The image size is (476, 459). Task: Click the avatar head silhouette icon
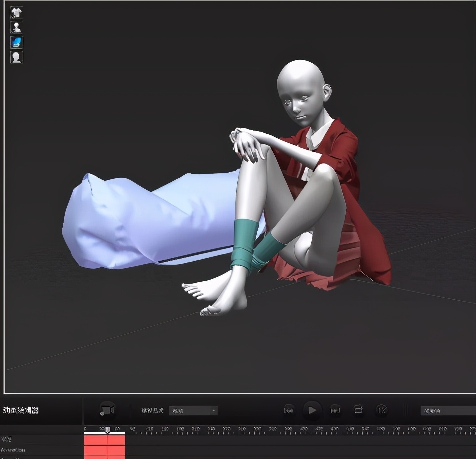click(16, 57)
